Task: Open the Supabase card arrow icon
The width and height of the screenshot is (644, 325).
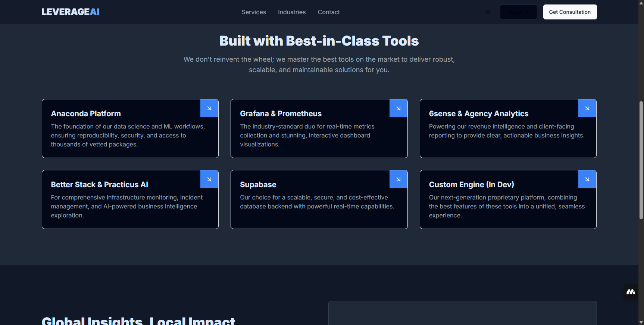Action: coord(398,179)
